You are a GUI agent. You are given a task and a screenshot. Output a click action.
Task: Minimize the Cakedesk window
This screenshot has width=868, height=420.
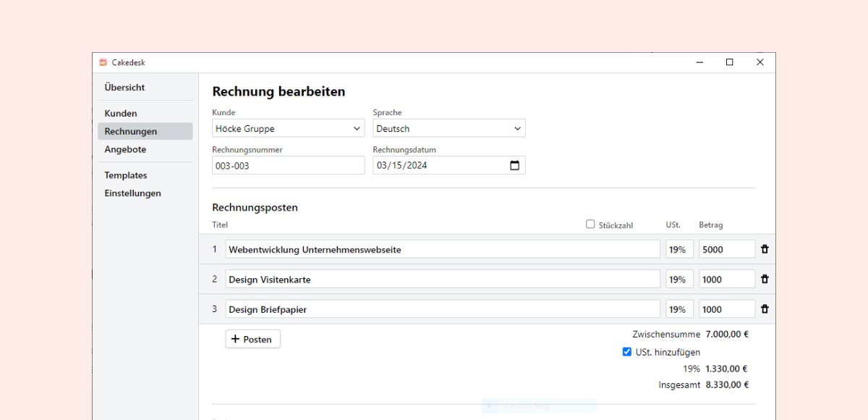699,62
